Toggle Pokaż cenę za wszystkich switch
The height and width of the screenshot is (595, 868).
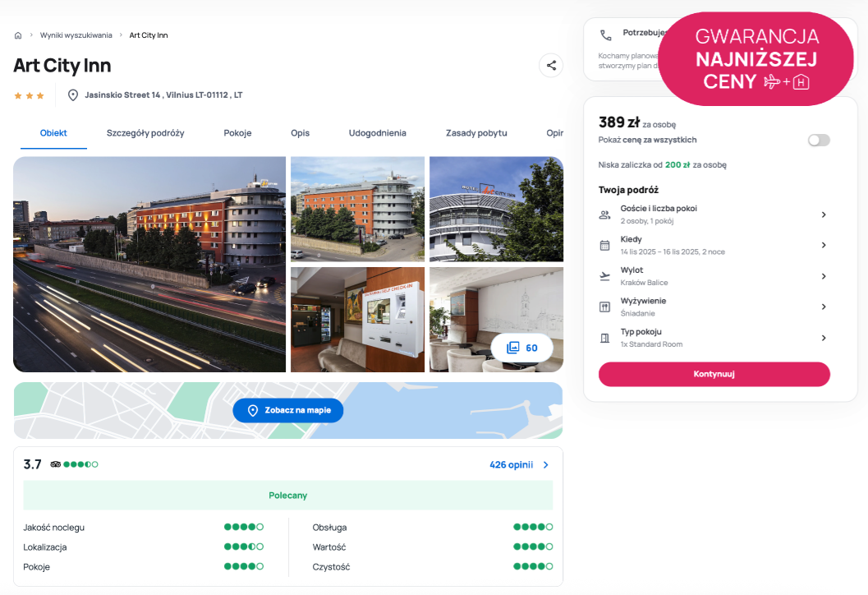point(819,141)
